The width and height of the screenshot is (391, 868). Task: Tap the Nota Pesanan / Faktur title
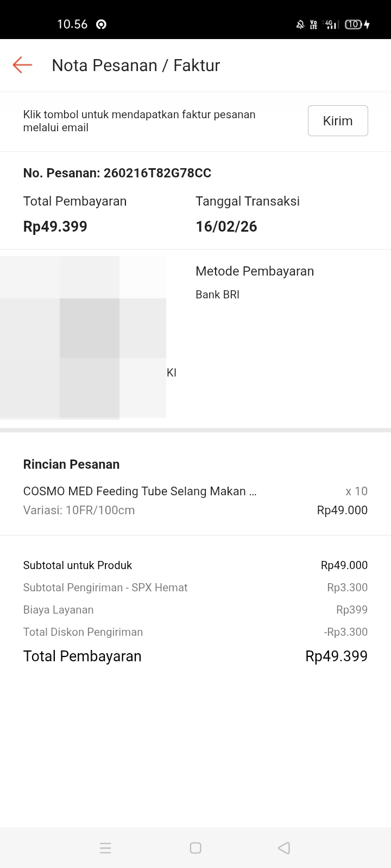pyautogui.click(x=136, y=66)
